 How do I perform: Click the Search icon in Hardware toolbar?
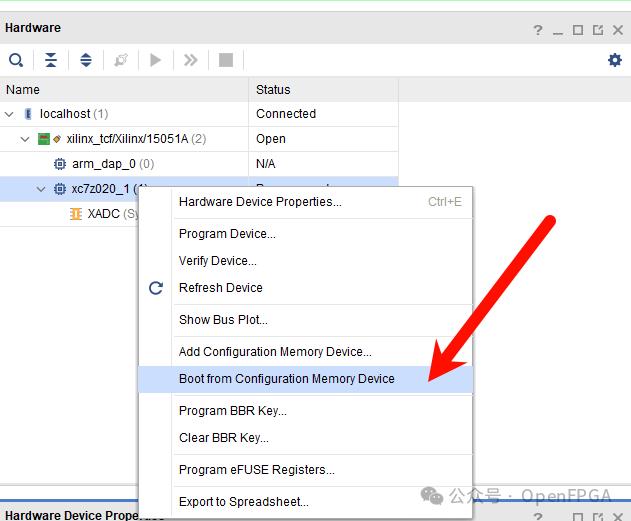click(x=16, y=60)
